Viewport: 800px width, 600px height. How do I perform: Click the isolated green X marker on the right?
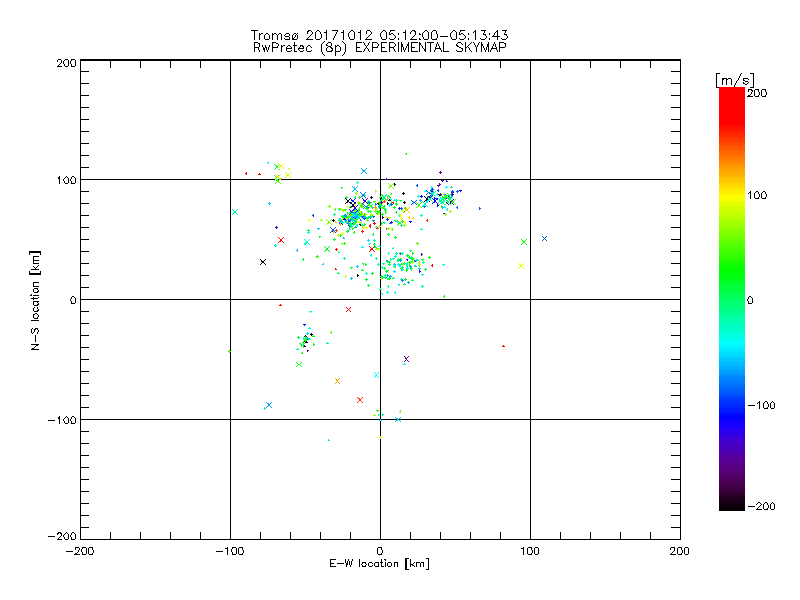pos(524,242)
